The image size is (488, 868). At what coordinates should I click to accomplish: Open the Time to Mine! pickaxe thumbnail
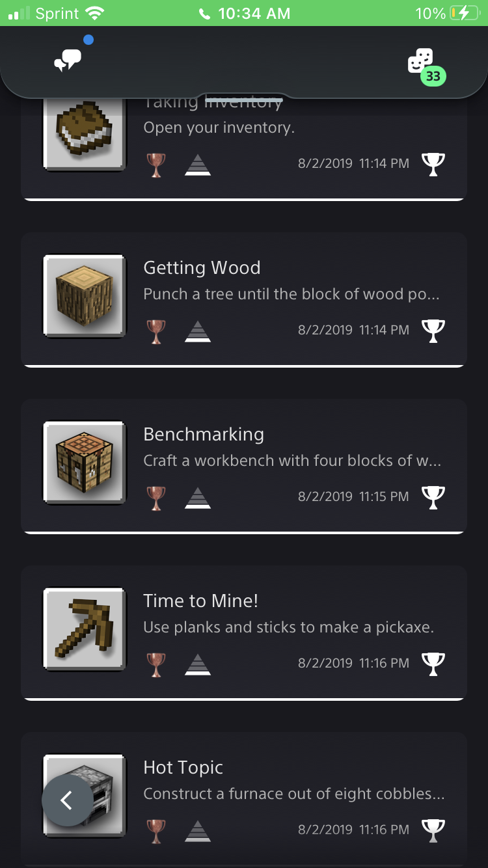pyautogui.click(x=85, y=630)
